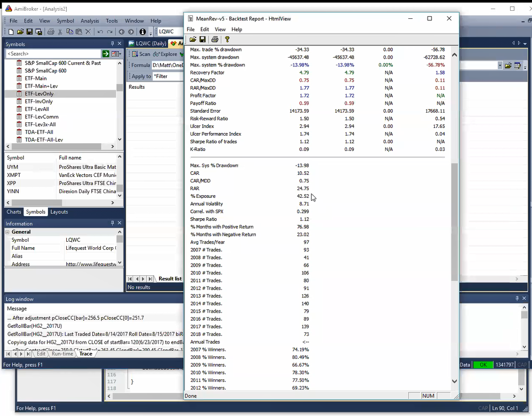Close the Log window panel
This screenshot has height=416, width=532.
click(524, 298)
